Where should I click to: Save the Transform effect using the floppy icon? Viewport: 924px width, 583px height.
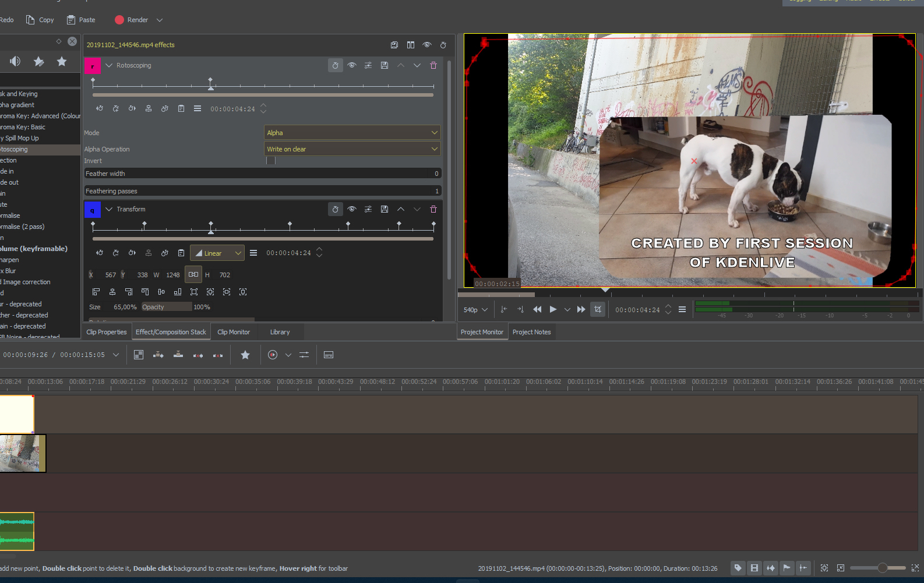385,209
